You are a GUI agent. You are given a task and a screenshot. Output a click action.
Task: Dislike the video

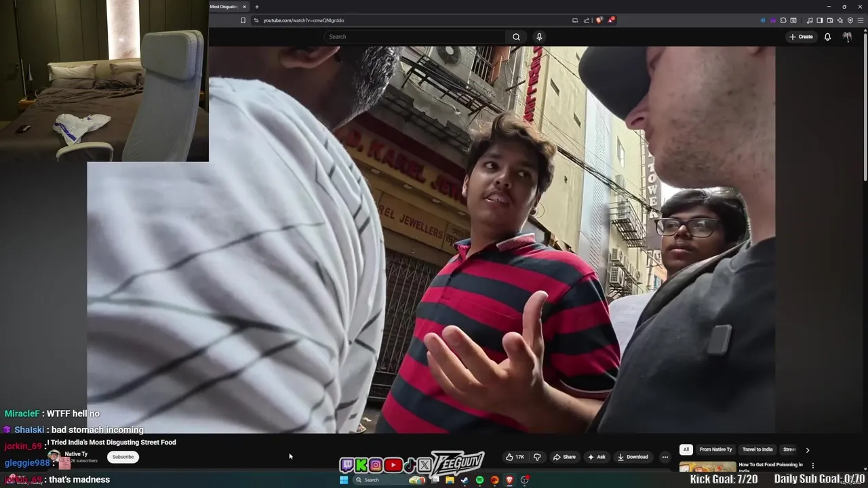pyautogui.click(x=537, y=457)
